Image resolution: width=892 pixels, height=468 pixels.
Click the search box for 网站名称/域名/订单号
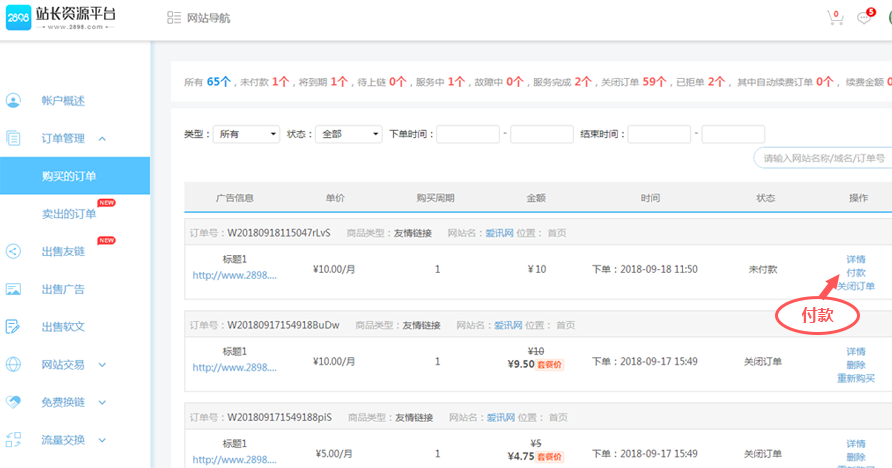pos(823,158)
